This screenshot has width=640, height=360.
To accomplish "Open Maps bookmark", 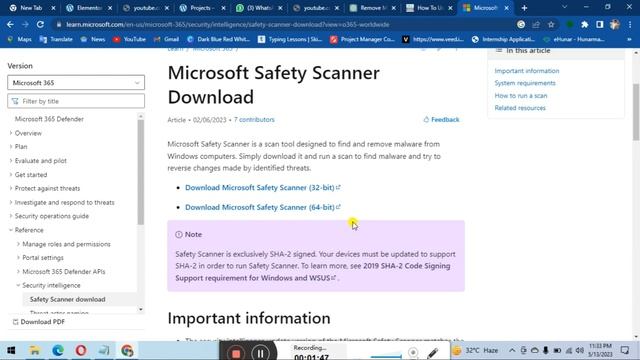I will tap(20, 39).
